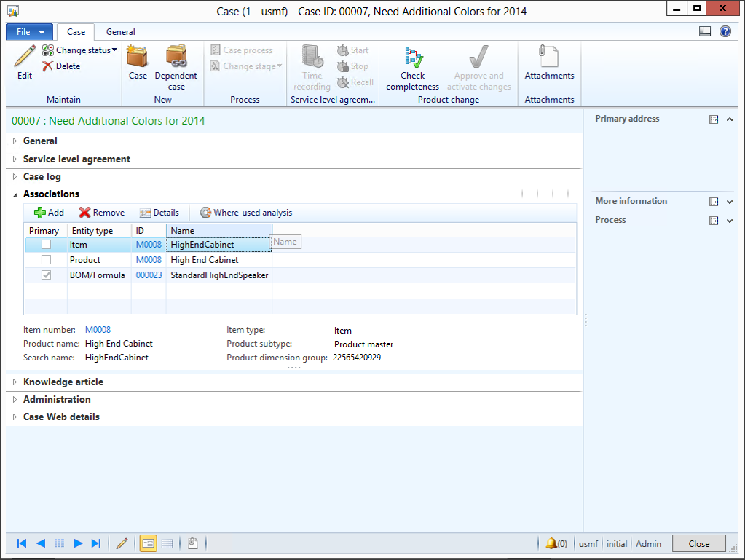
Task: Select the StandardHighEndSpeaker name cell
Action: 219,275
